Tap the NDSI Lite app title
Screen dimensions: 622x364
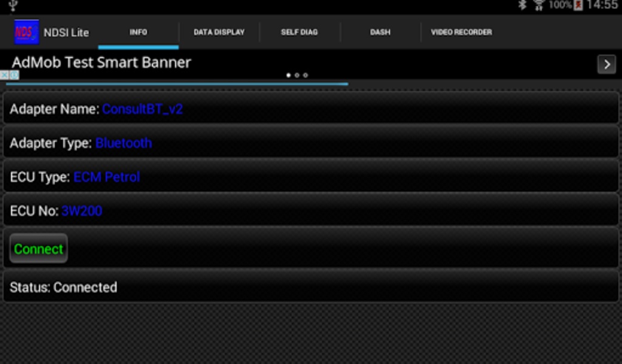click(66, 33)
